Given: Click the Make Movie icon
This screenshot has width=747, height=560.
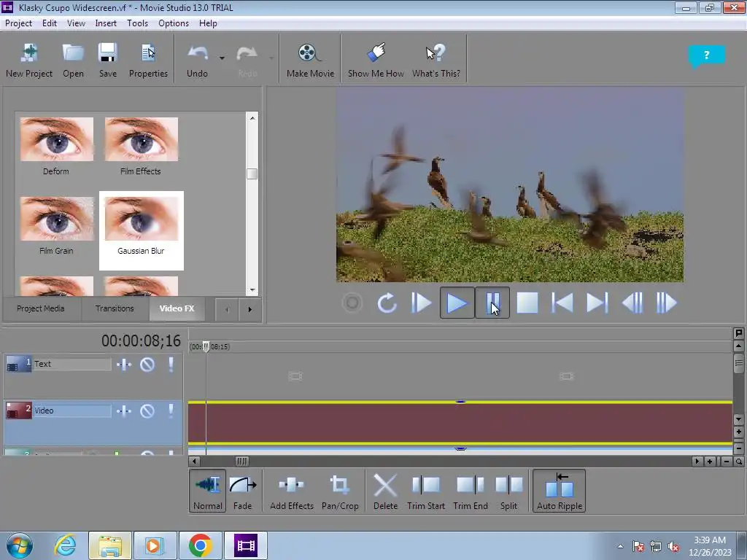Looking at the screenshot, I should [x=310, y=60].
